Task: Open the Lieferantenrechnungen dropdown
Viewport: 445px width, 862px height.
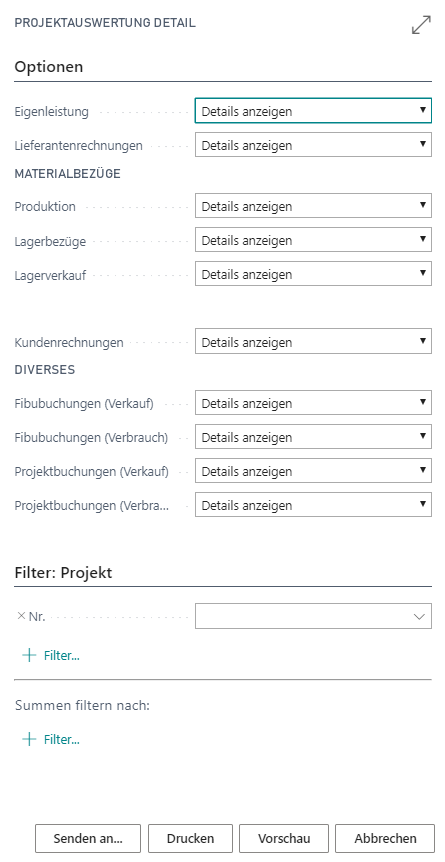Action: tap(313, 145)
